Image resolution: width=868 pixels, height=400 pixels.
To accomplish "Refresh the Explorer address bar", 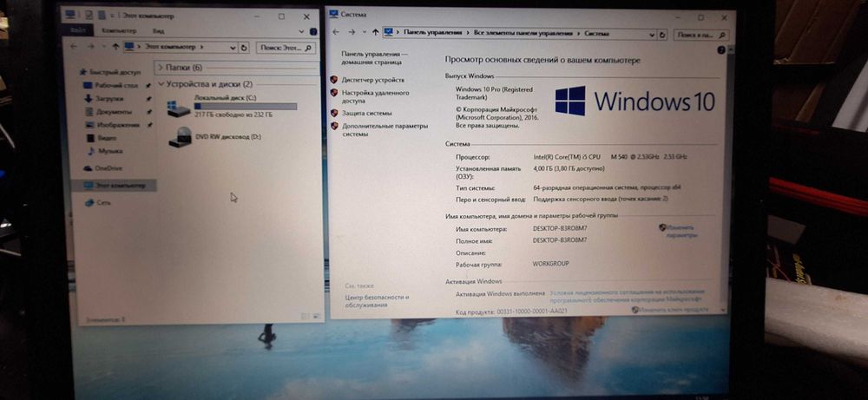I will [x=244, y=48].
